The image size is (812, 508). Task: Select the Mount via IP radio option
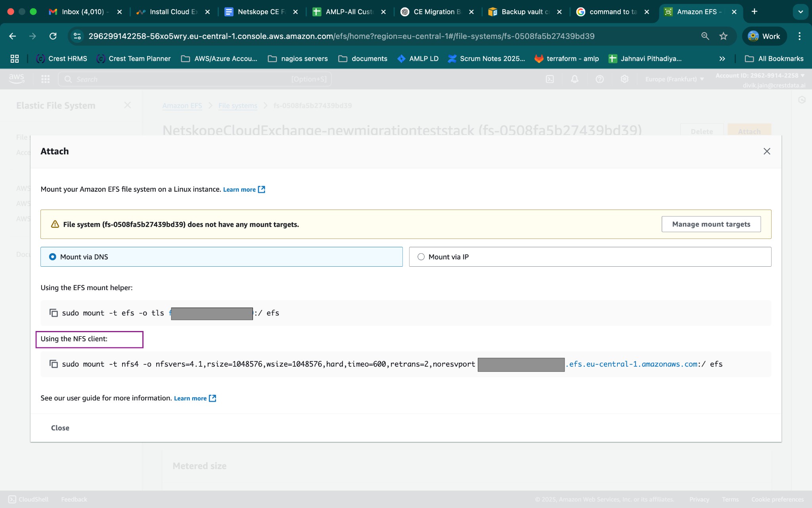[x=421, y=257]
